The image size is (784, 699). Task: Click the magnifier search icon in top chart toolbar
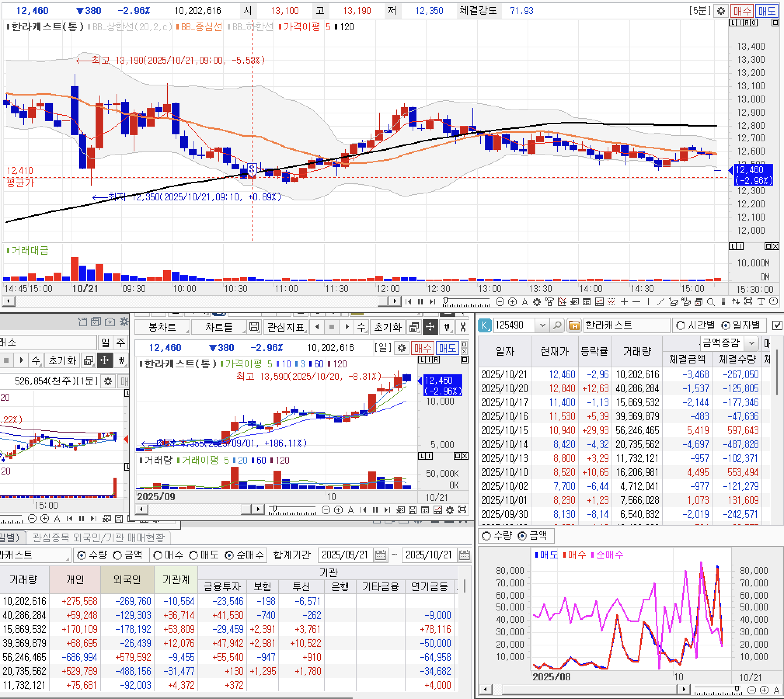711,302
